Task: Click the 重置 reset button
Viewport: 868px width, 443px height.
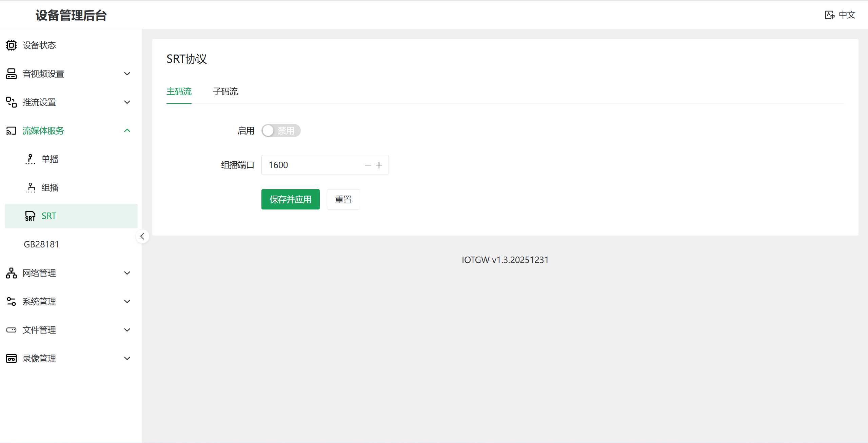Action: tap(343, 199)
